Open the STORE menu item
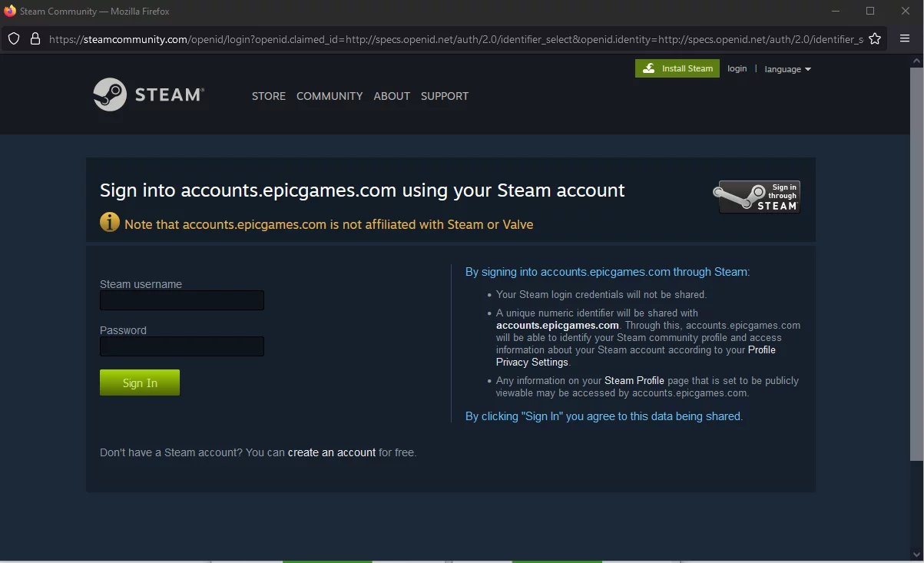Image resolution: width=924 pixels, height=563 pixels. (x=268, y=96)
